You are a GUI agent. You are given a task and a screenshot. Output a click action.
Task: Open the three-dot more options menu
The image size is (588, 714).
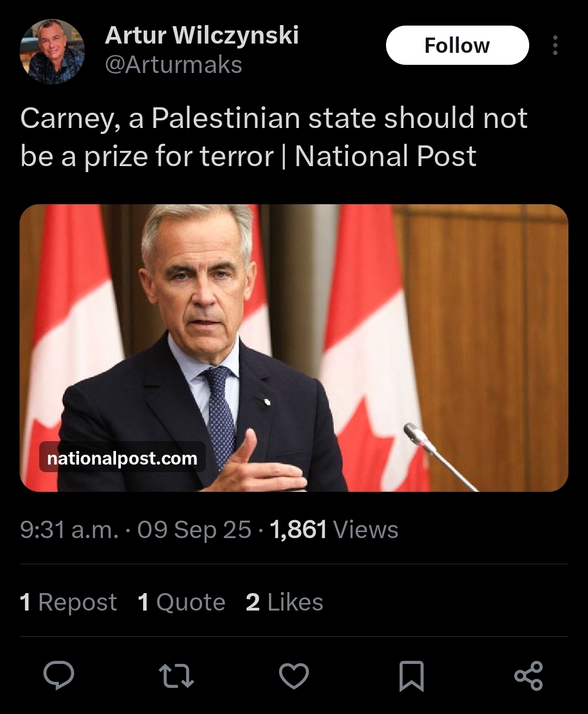point(555,46)
